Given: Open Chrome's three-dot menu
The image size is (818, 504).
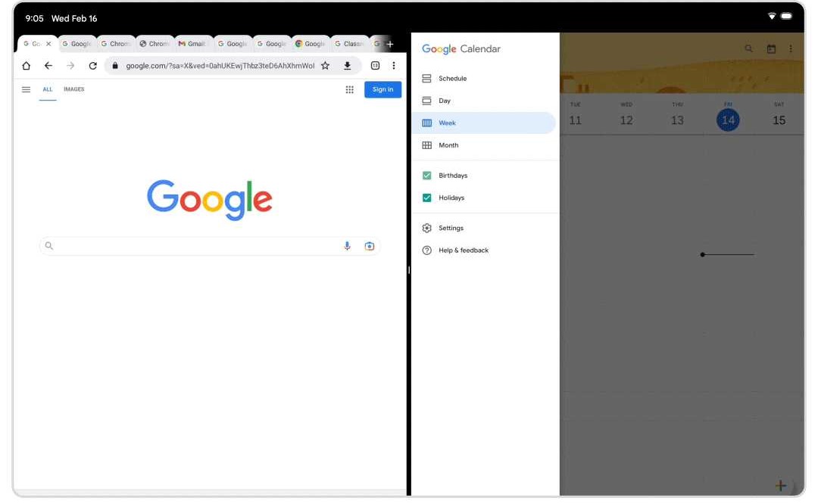Looking at the screenshot, I should (393, 66).
